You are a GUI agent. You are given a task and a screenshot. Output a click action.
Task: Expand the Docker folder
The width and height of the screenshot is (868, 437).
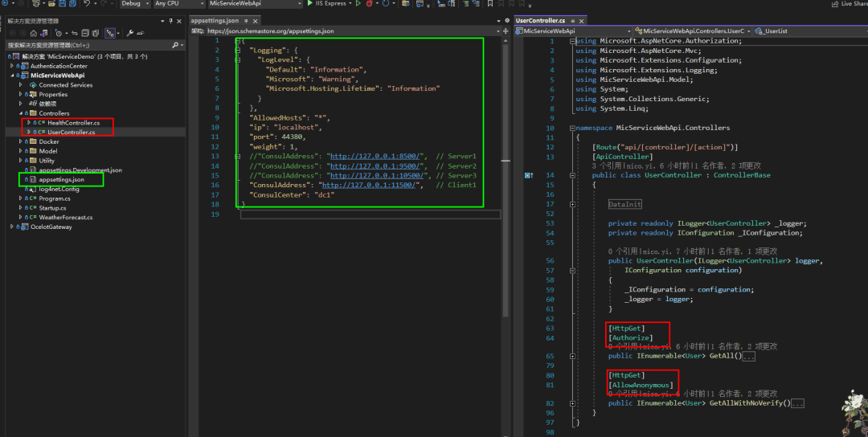click(x=21, y=141)
